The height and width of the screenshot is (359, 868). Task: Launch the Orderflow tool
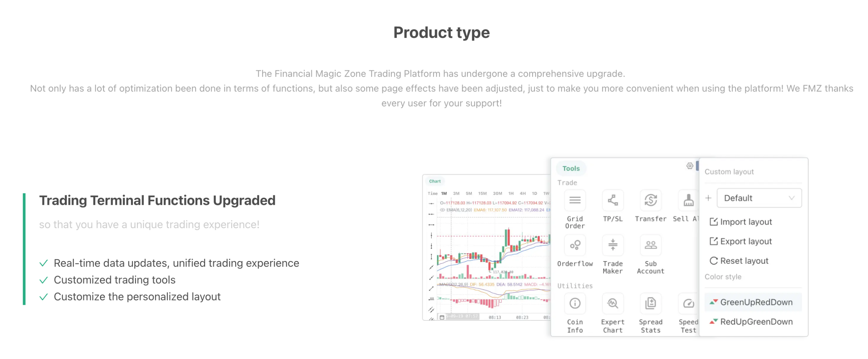pos(575,245)
